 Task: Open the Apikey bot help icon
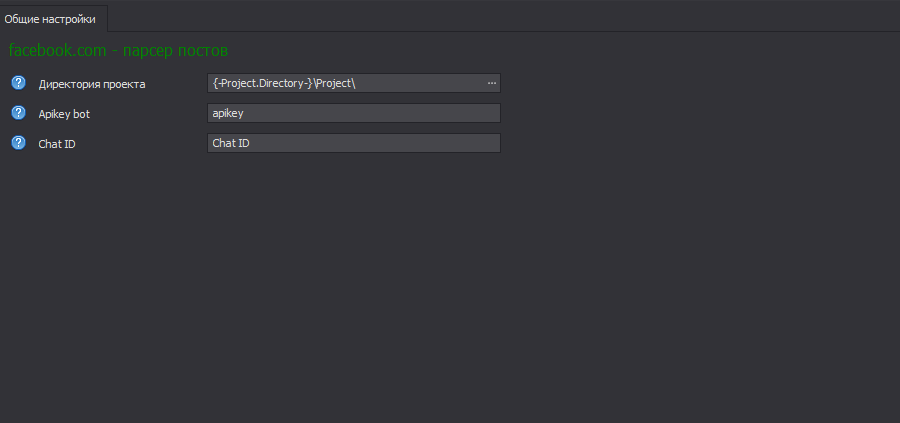pos(18,113)
